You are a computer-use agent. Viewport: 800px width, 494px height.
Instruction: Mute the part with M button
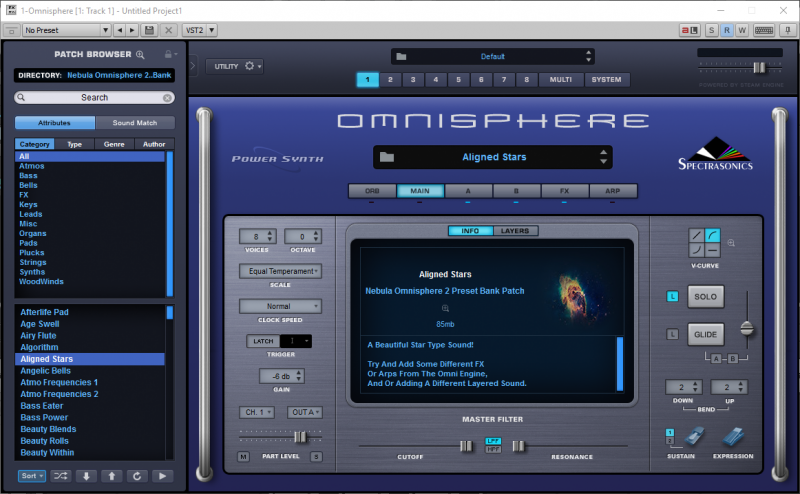(243, 456)
